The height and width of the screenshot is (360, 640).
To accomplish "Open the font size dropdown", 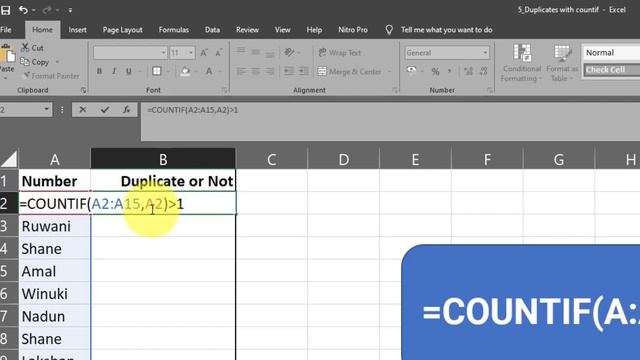I will [x=191, y=53].
